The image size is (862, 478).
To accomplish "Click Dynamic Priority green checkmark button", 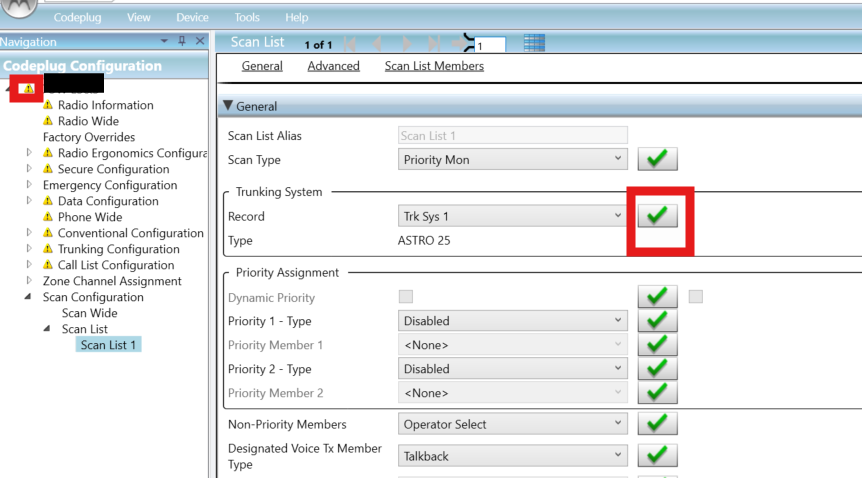I will pyautogui.click(x=657, y=296).
